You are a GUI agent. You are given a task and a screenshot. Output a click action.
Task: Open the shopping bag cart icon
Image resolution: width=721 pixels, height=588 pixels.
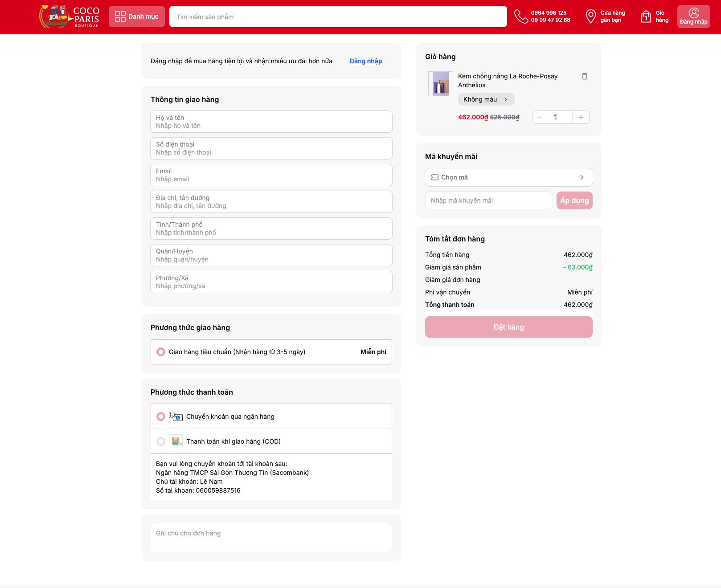[x=646, y=16]
